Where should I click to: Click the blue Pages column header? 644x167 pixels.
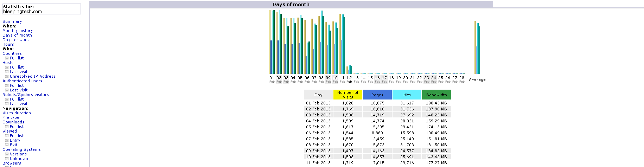coord(377,95)
